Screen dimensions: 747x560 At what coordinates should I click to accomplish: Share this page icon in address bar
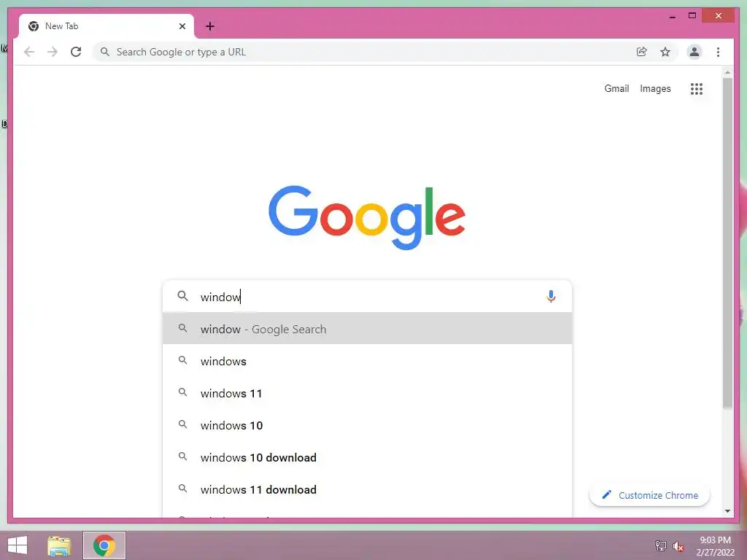point(642,52)
